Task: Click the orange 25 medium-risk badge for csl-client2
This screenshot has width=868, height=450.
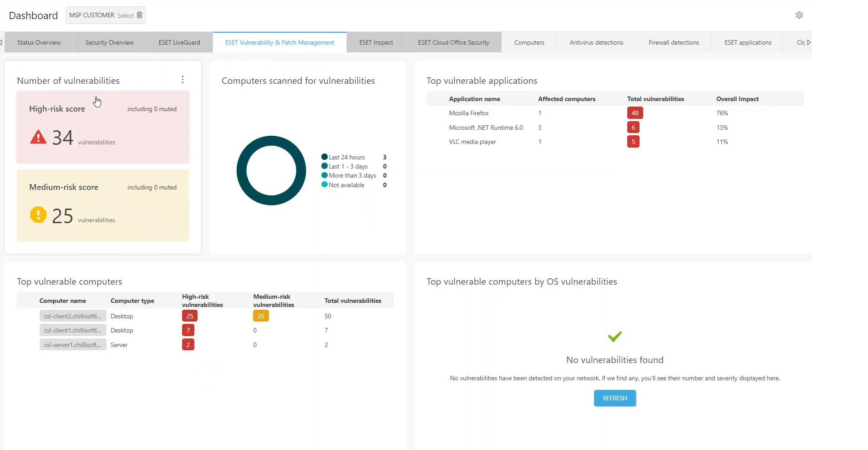Action: [x=261, y=316]
